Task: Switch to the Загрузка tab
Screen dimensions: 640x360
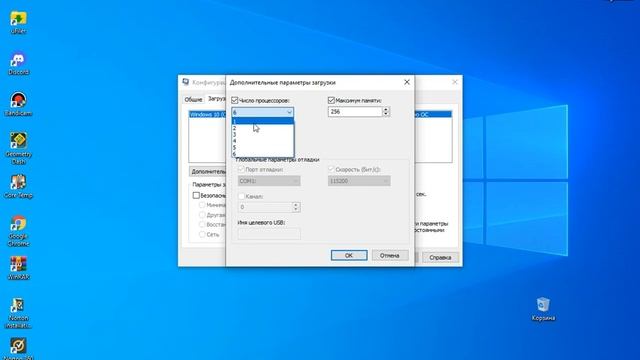Action: (x=216, y=98)
